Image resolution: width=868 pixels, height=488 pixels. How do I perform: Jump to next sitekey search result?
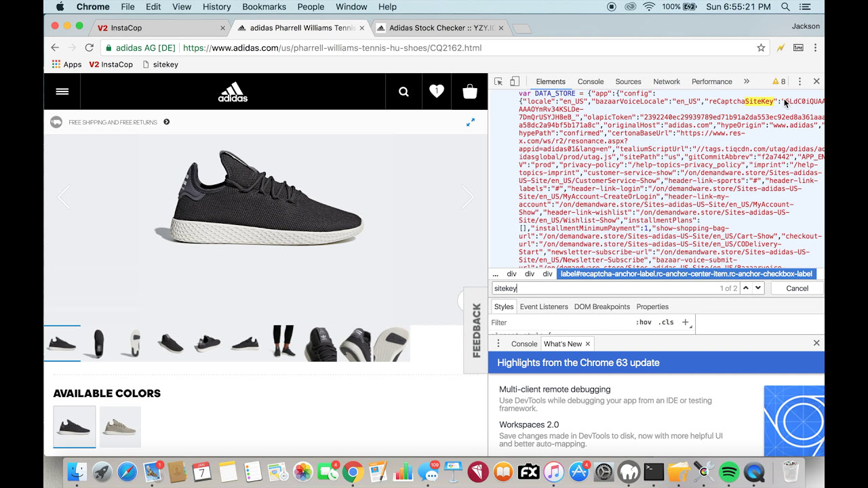click(758, 288)
